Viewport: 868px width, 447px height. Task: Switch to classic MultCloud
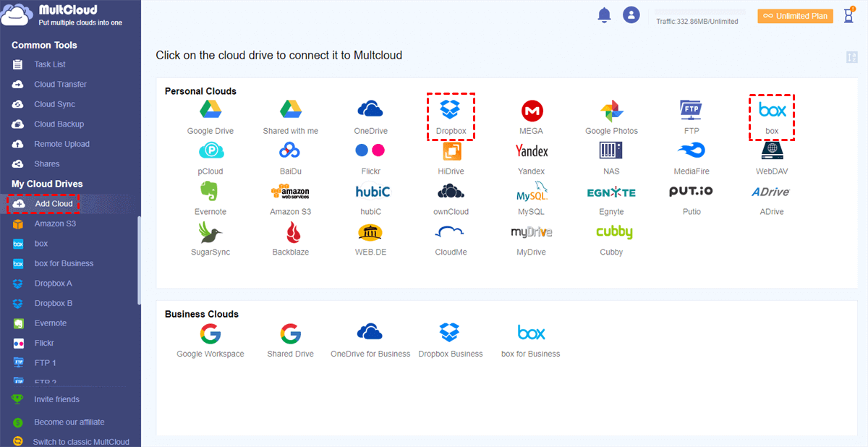point(80,441)
